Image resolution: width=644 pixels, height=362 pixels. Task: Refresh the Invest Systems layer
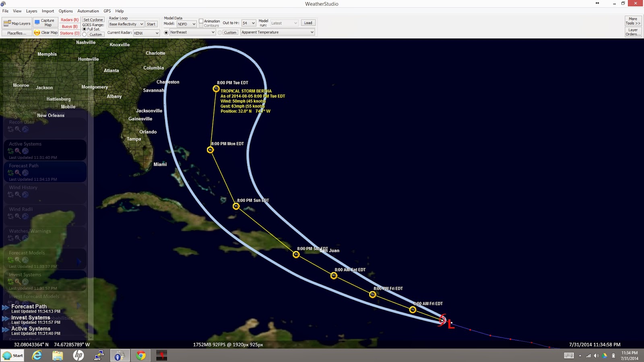click(11, 282)
